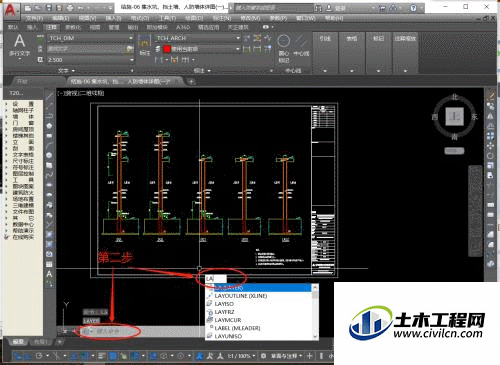Select LAYISO from the command suggestion list
The width and height of the screenshot is (500, 365).
coord(224,304)
